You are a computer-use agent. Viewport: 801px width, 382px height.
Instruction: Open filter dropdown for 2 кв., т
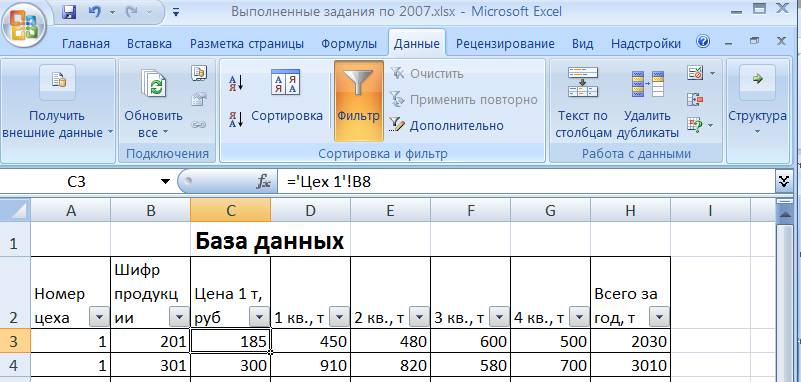pyautogui.click(x=419, y=318)
